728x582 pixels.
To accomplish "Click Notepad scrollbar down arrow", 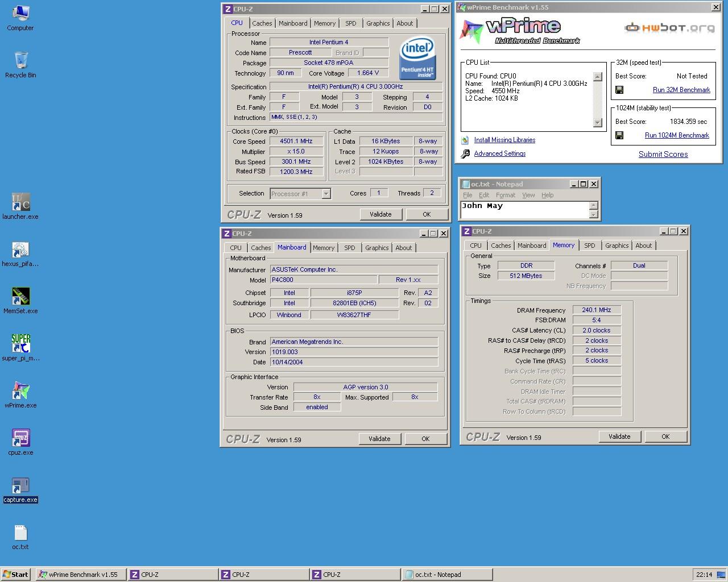I will (593, 214).
